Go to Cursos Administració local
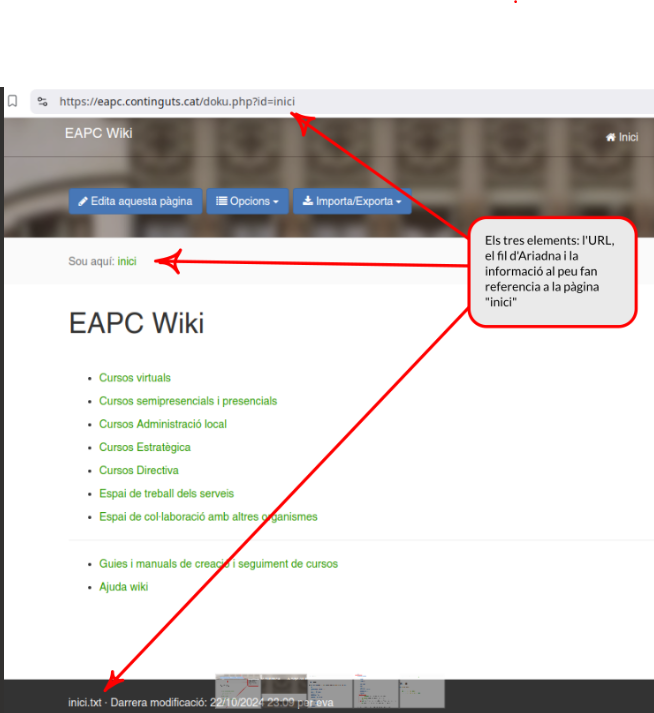This screenshot has width=654, height=713. pyautogui.click(x=163, y=424)
